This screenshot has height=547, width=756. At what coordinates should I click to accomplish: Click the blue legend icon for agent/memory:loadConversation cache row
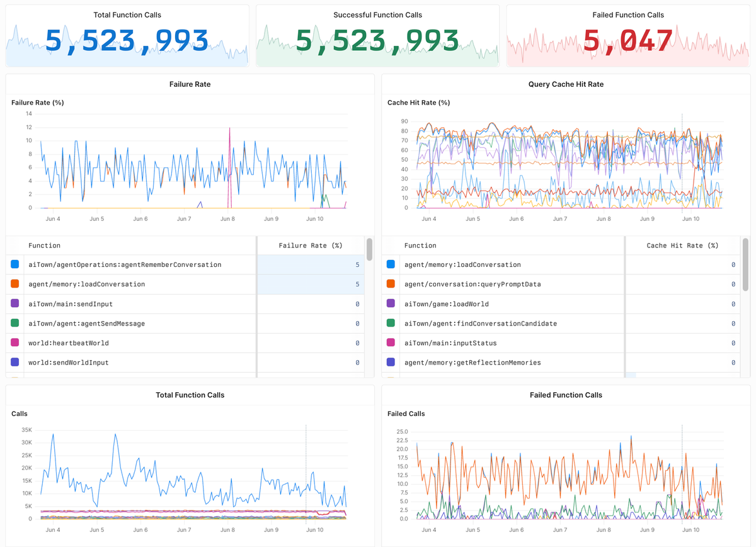pyautogui.click(x=392, y=264)
